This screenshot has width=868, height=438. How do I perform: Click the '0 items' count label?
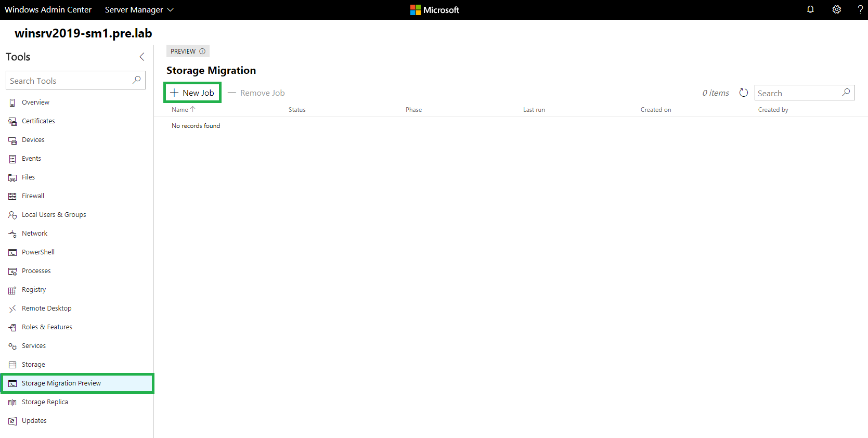[716, 93]
